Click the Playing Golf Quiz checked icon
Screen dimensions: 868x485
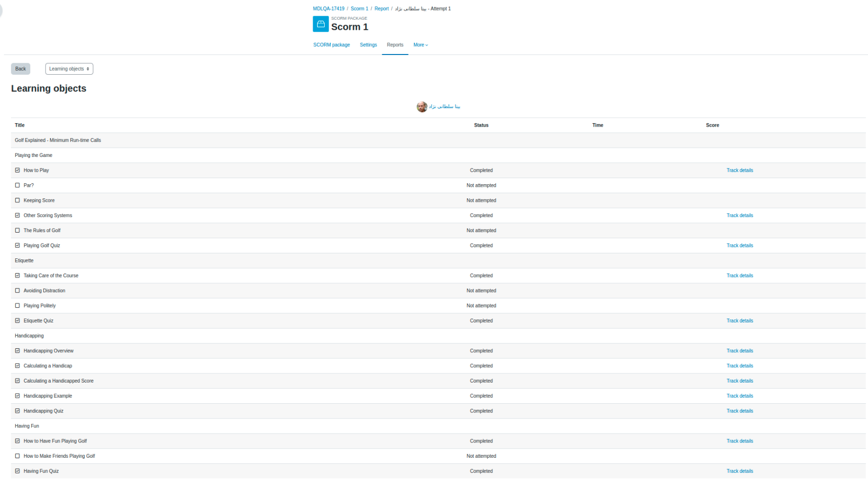(x=18, y=245)
